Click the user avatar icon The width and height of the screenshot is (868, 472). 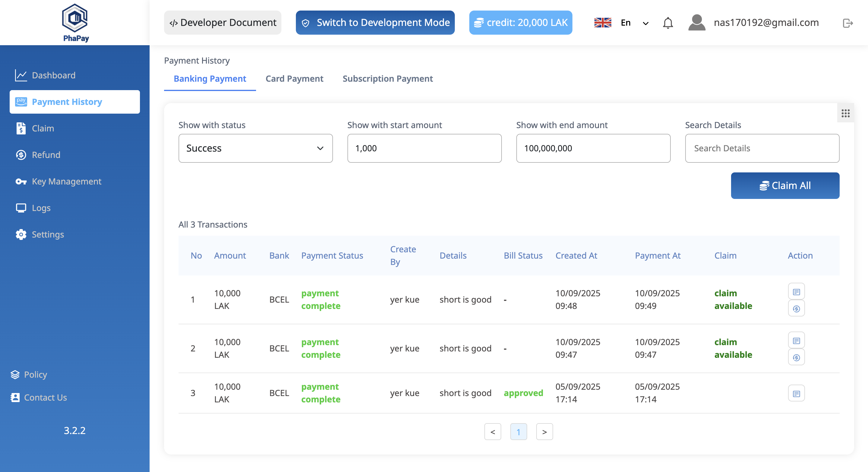(x=696, y=23)
